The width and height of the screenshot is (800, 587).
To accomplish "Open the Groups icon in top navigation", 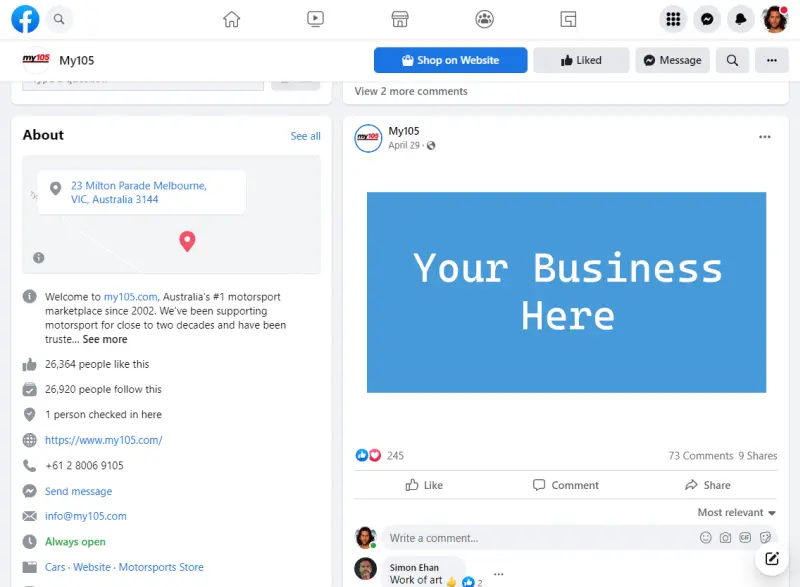I will click(484, 19).
